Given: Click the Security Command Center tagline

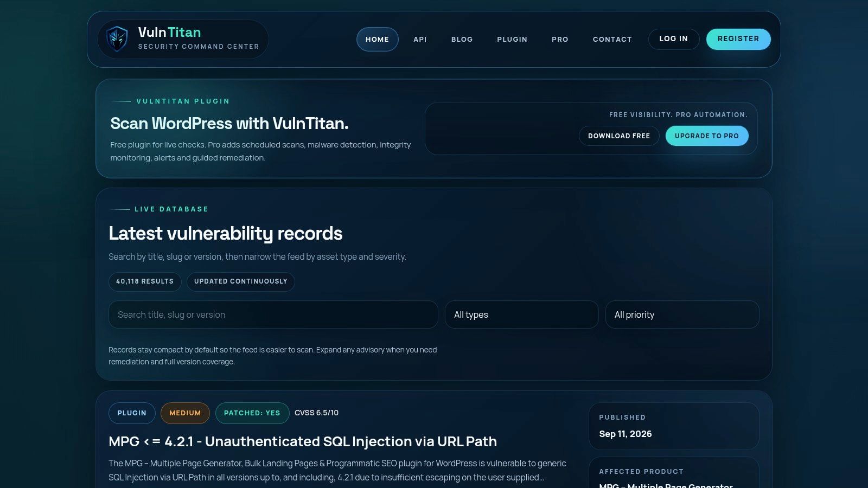Looking at the screenshot, I should 199,47.
